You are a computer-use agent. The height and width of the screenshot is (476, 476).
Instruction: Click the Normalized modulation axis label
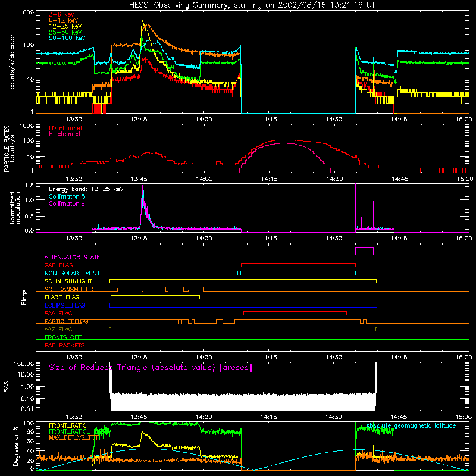tap(15, 208)
